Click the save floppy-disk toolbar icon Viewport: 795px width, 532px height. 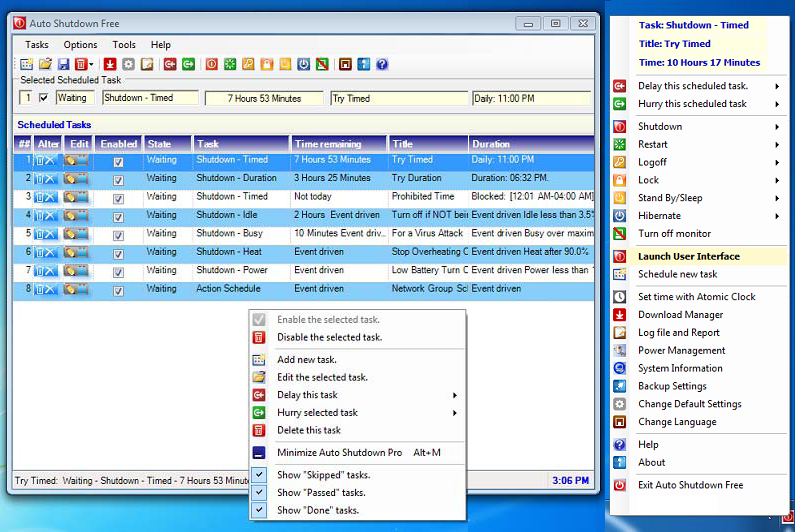tap(63, 64)
